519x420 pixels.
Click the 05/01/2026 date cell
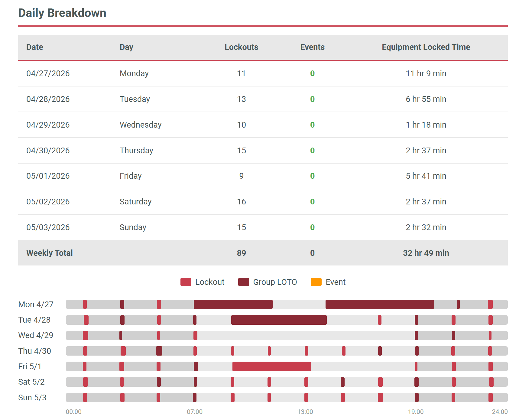coord(48,176)
